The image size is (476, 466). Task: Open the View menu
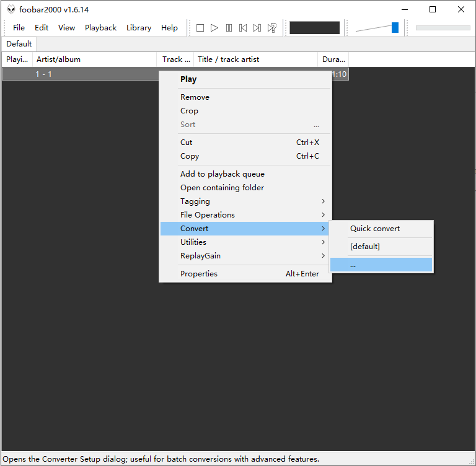(66, 28)
